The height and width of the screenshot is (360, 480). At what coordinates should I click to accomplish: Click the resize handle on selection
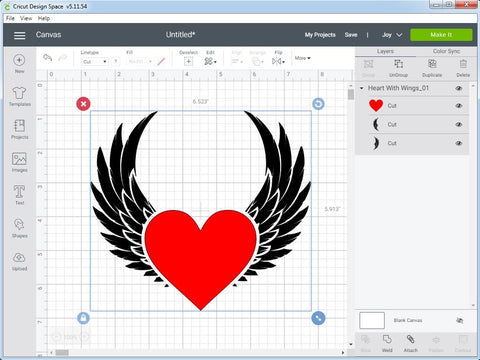pos(318,318)
